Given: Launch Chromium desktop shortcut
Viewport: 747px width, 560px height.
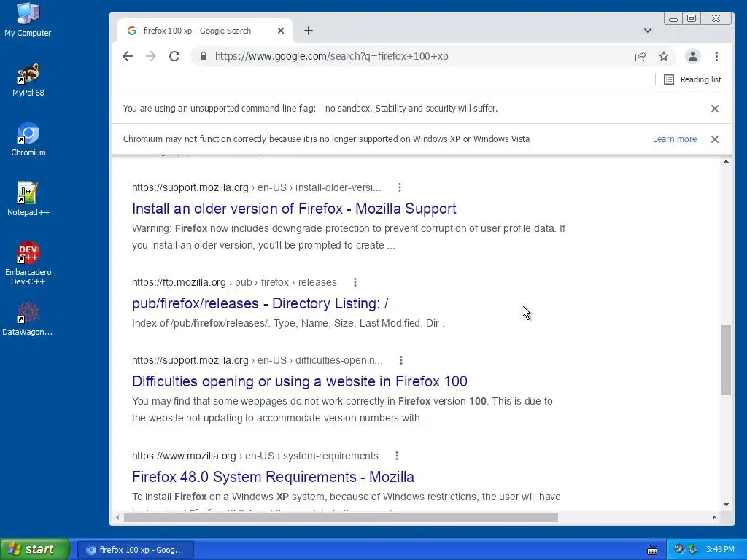Looking at the screenshot, I should coord(28,139).
